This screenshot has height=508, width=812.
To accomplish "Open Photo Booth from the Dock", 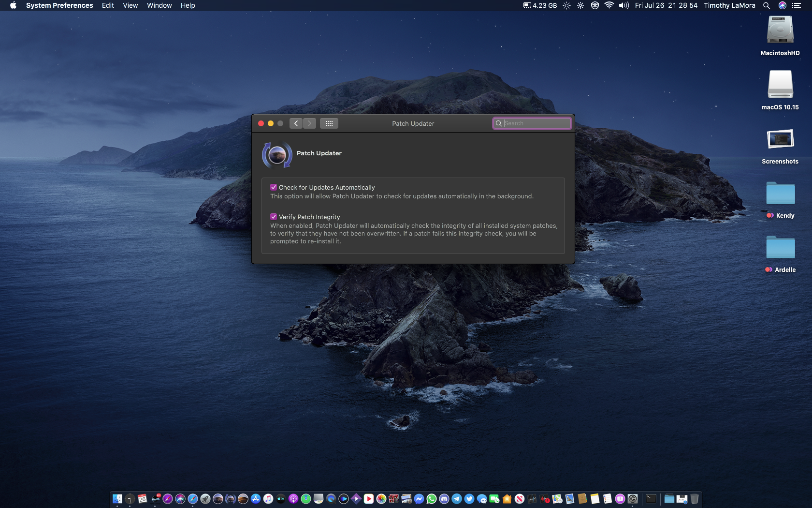I will 394,499.
